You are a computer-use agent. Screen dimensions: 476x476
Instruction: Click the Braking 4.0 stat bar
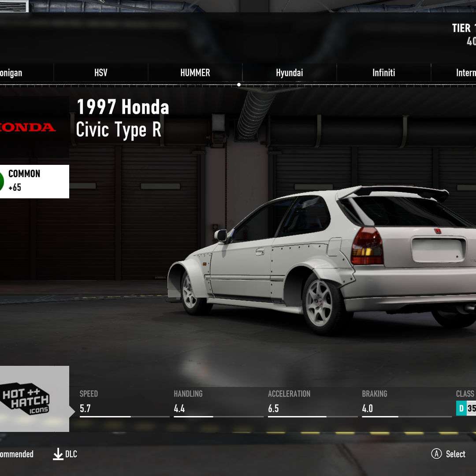406,416
